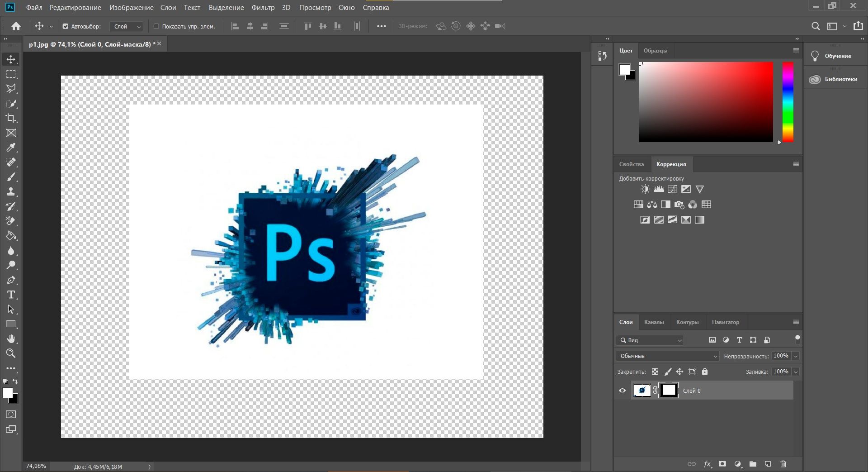The width and height of the screenshot is (868, 472).
Task: Open the Слой auto-select dropdown
Action: [x=127, y=27]
